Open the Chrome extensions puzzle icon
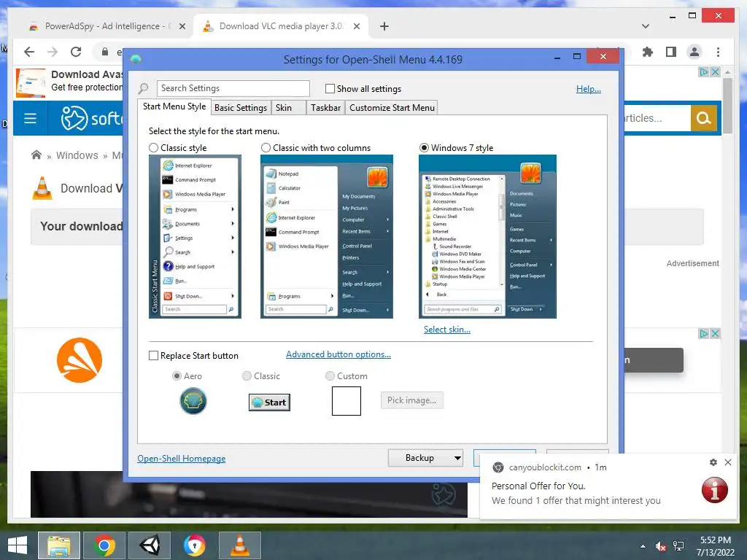 tap(648, 52)
